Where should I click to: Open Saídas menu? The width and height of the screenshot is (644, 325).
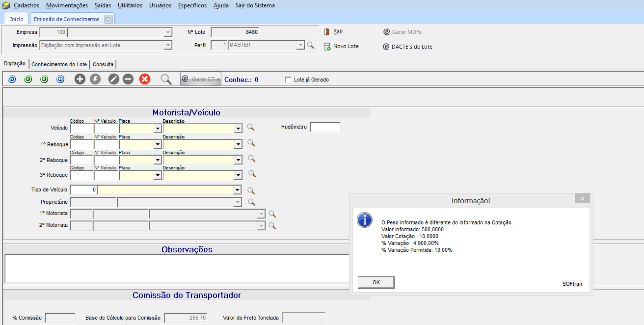coord(103,5)
